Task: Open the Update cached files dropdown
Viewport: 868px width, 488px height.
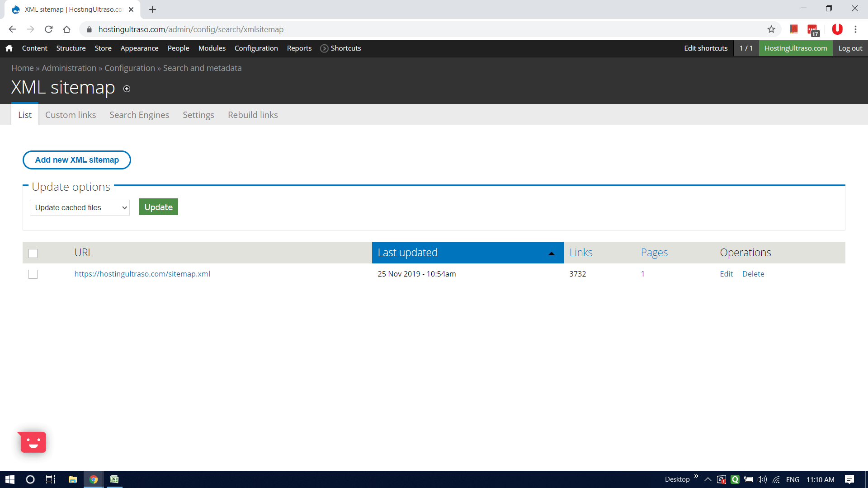Action: coord(79,207)
